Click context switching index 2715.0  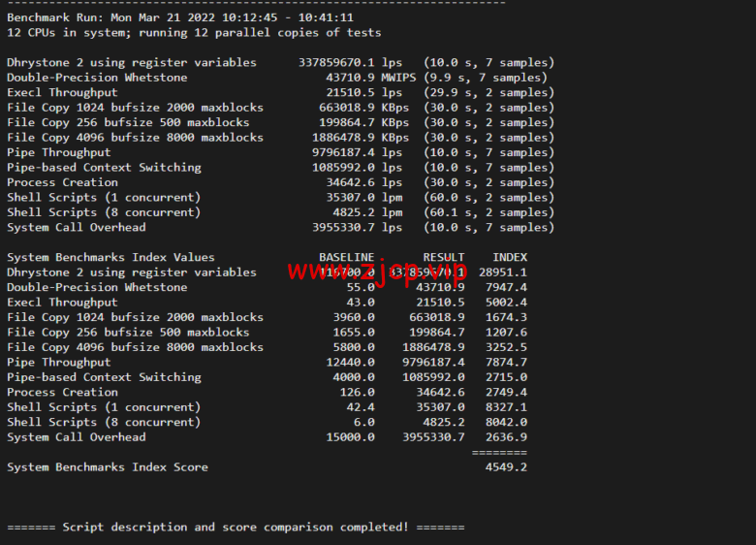(x=507, y=376)
